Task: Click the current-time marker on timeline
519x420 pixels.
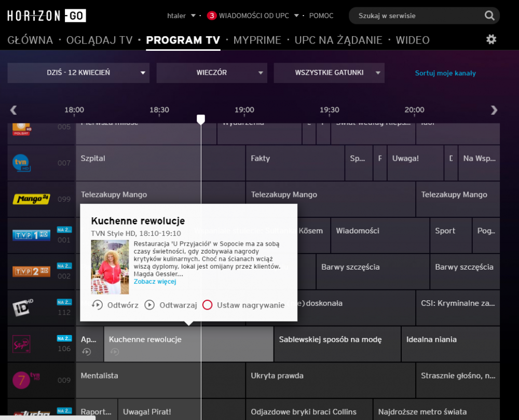Action: click(200, 119)
